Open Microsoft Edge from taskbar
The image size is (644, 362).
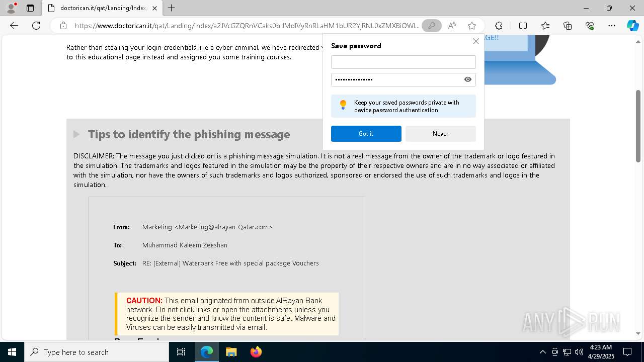point(207,352)
